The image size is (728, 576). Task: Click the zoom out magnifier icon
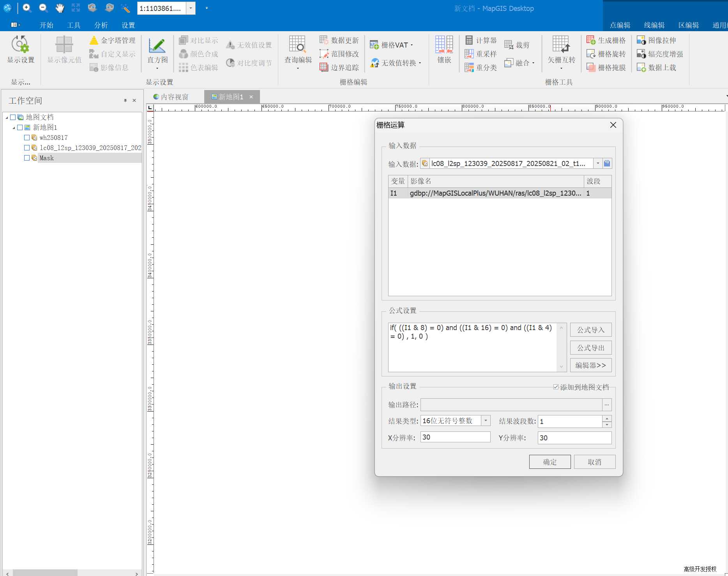point(43,8)
